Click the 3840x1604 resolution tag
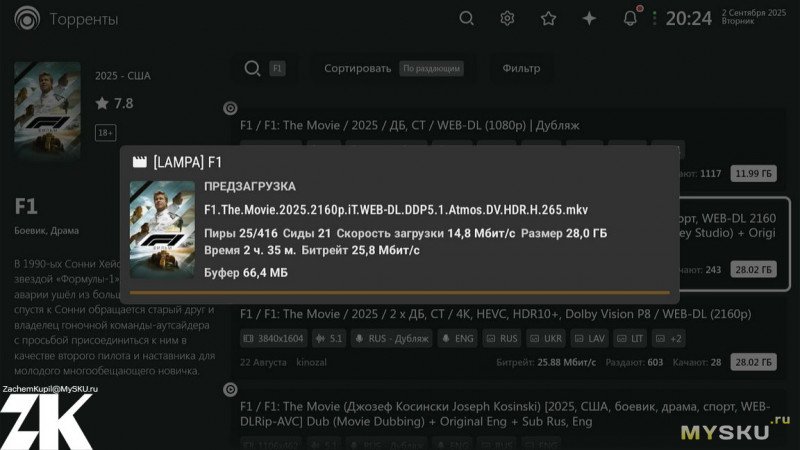The height and width of the screenshot is (450, 800). pyautogui.click(x=273, y=338)
